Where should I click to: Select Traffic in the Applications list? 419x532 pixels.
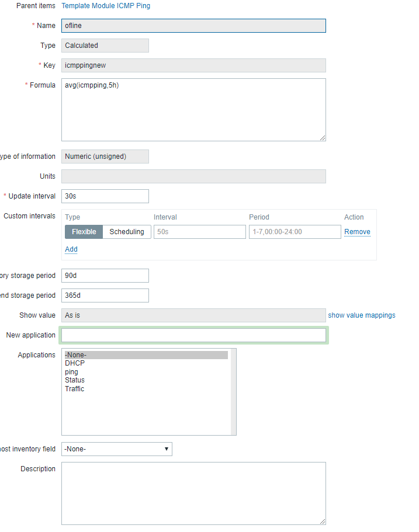[x=74, y=389]
